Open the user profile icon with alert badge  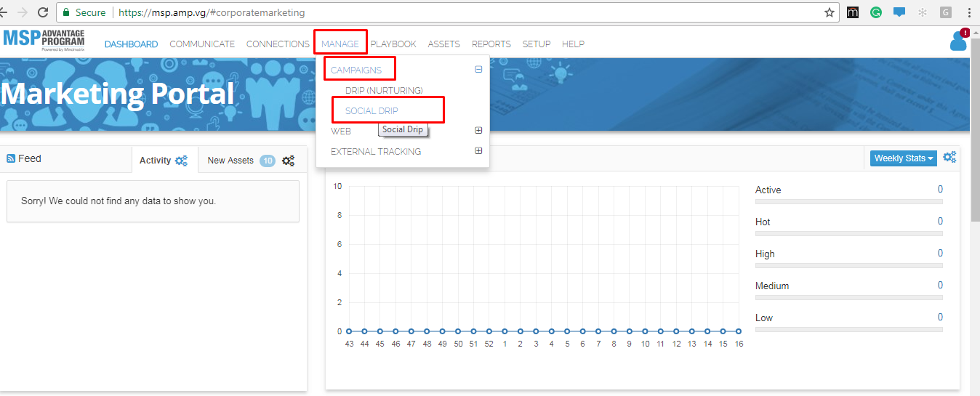click(x=960, y=41)
